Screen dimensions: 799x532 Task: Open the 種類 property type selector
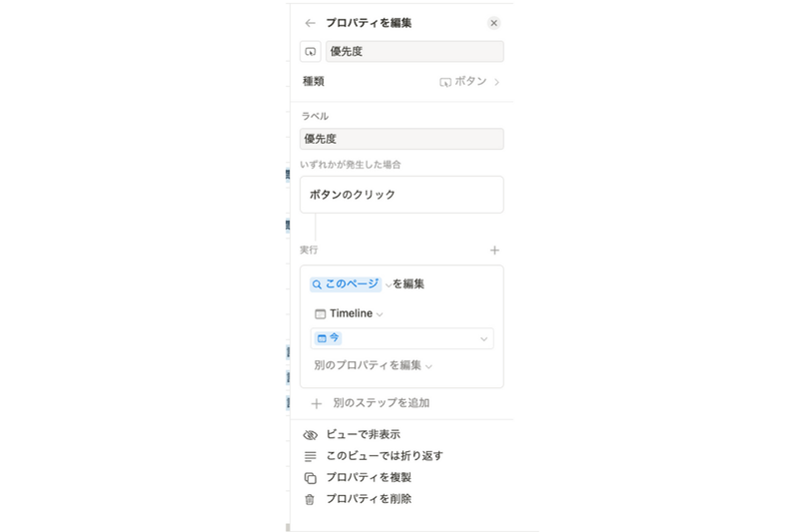(x=469, y=82)
